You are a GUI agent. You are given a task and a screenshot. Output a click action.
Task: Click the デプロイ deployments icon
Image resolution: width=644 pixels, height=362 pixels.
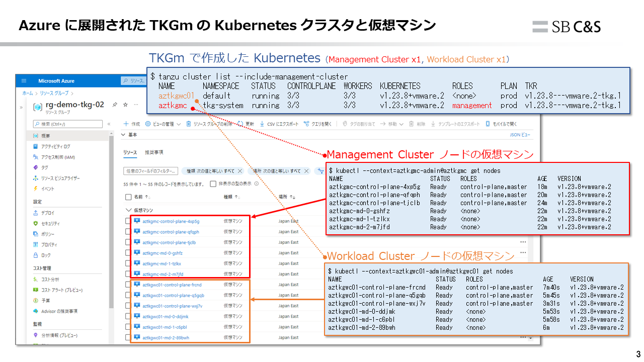point(36,213)
